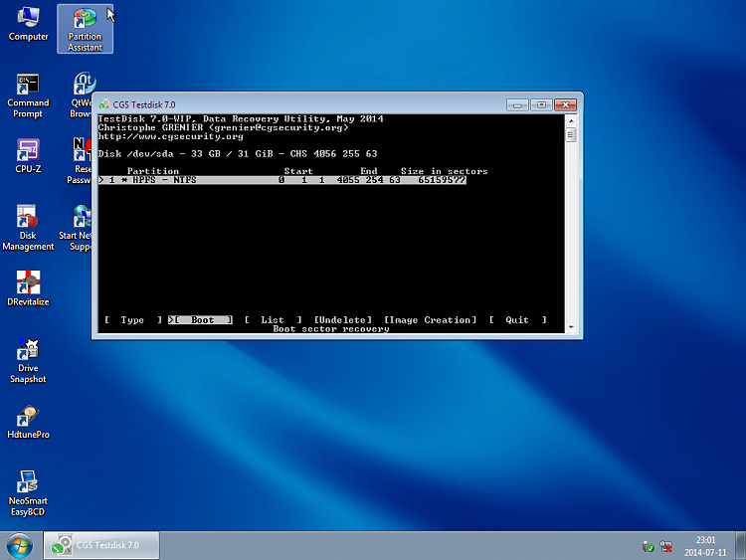Screen dimensions: 746x560
Task: Minimize the CGS Testdisk window
Action: pos(517,104)
